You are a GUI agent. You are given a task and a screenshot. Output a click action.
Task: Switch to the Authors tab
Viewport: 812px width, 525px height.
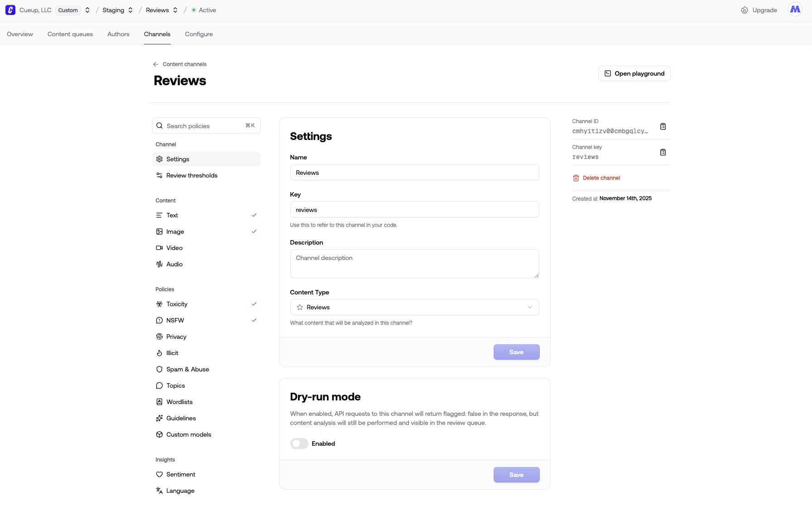click(x=118, y=34)
